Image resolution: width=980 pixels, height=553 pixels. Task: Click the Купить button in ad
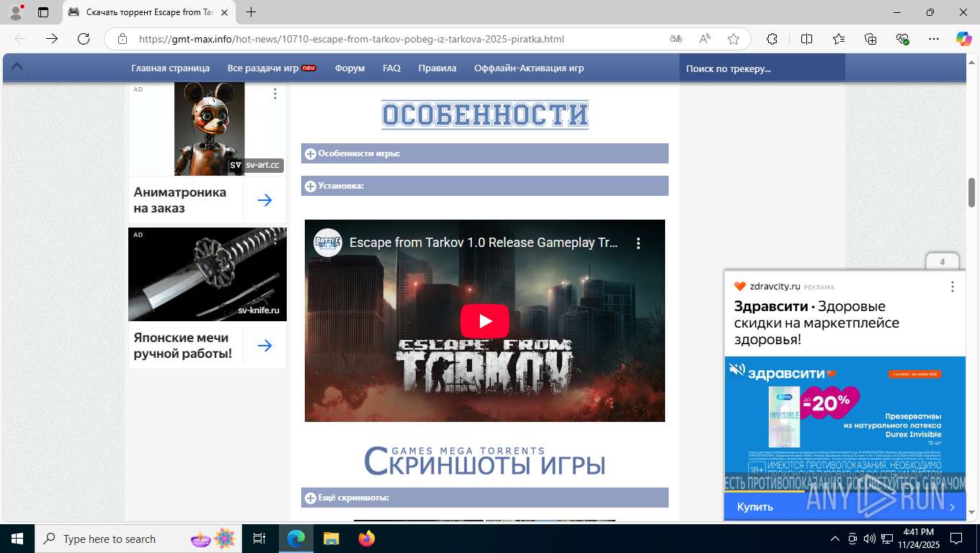pos(845,507)
